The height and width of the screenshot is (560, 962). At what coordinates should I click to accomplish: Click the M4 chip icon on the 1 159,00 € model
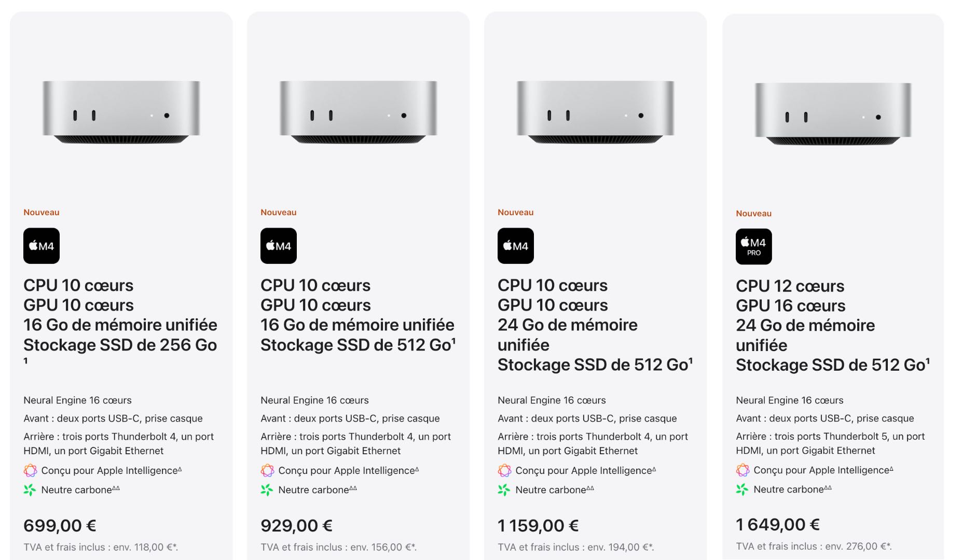(516, 246)
